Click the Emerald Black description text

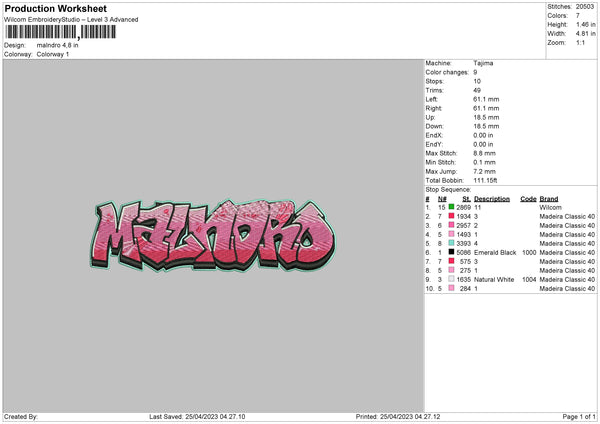pos(495,253)
